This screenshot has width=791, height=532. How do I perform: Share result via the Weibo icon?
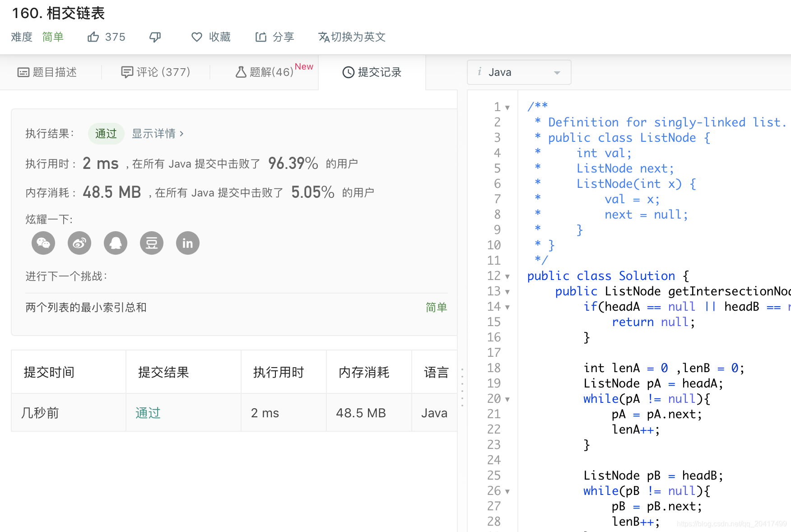tap(79, 243)
